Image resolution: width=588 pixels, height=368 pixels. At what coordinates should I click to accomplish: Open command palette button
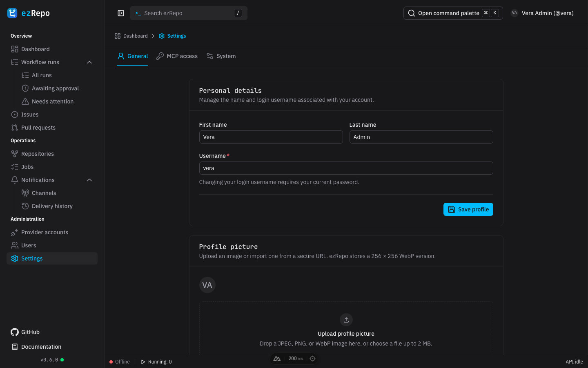click(x=453, y=13)
